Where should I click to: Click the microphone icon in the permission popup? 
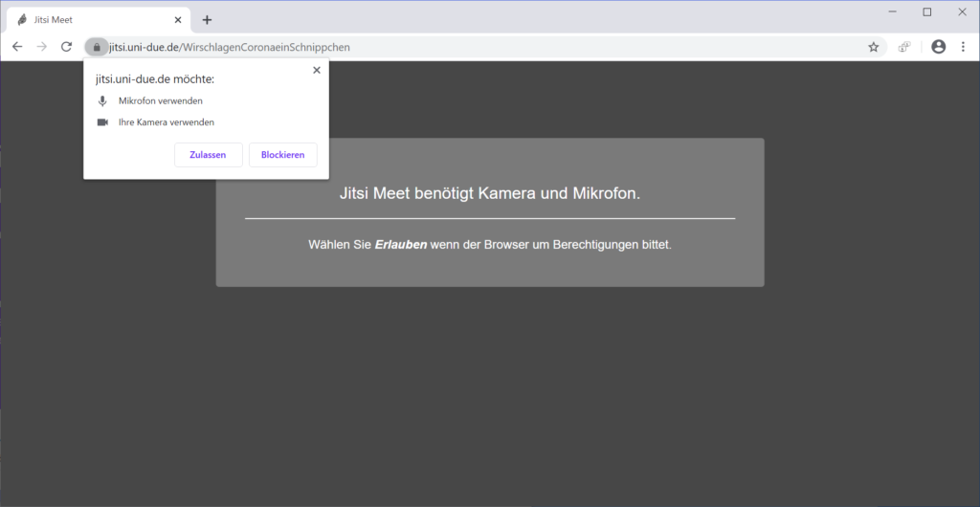point(102,101)
